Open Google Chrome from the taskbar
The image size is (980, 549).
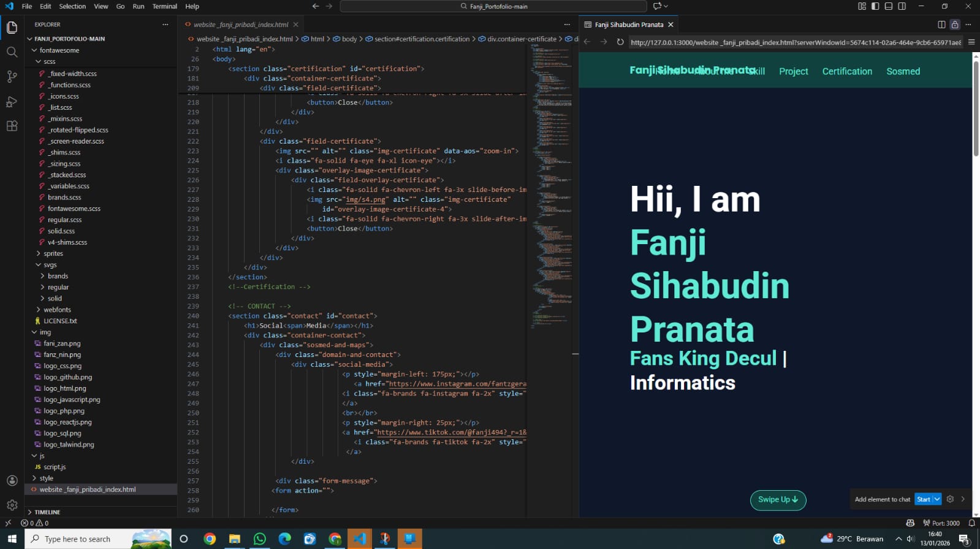(210, 539)
